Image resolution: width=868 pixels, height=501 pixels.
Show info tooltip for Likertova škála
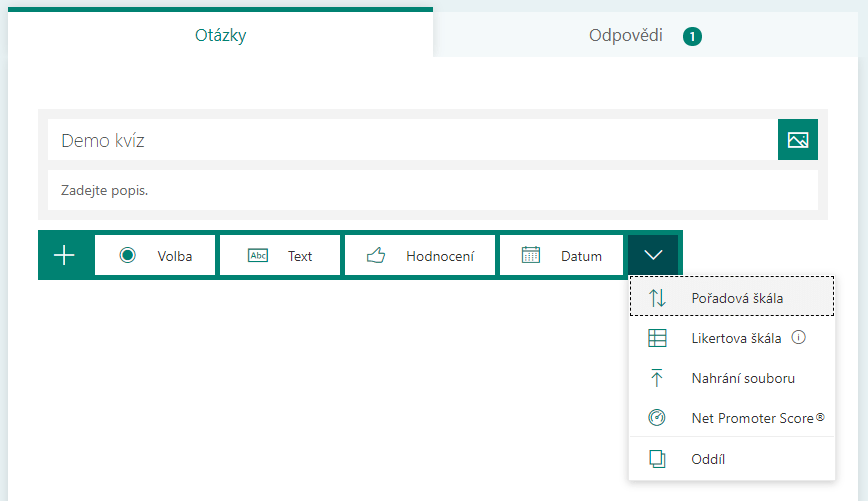pos(798,337)
